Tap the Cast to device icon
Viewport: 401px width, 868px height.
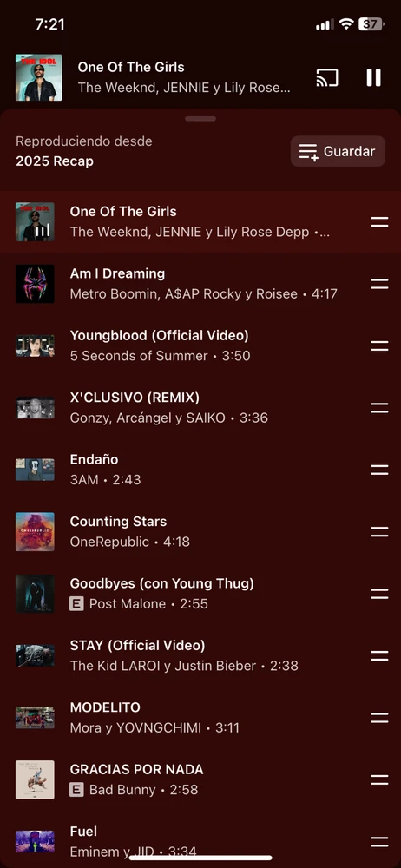pos(326,78)
